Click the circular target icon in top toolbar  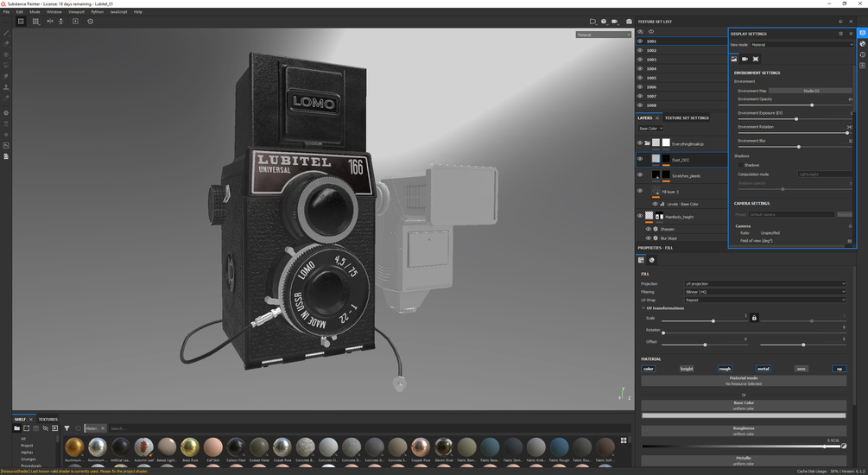click(90, 22)
